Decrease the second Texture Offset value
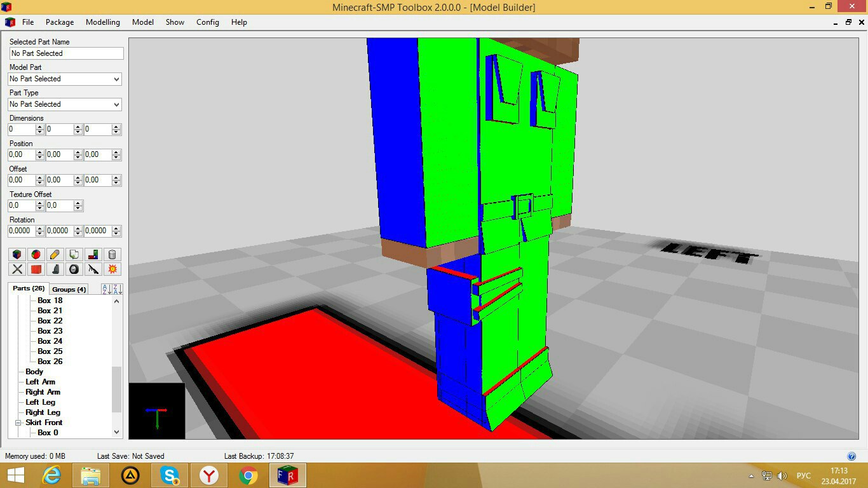 coord(78,208)
